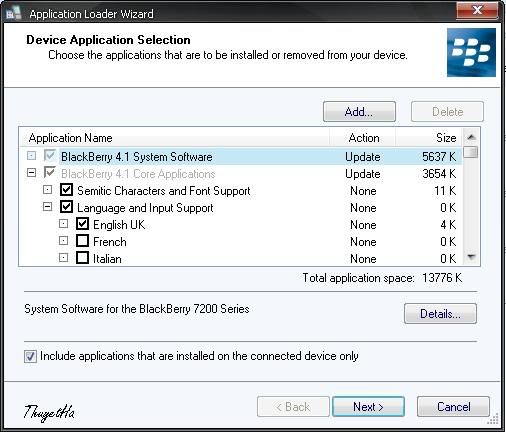Cancel the application loader wizard
This screenshot has width=506, height=433.
(453, 407)
